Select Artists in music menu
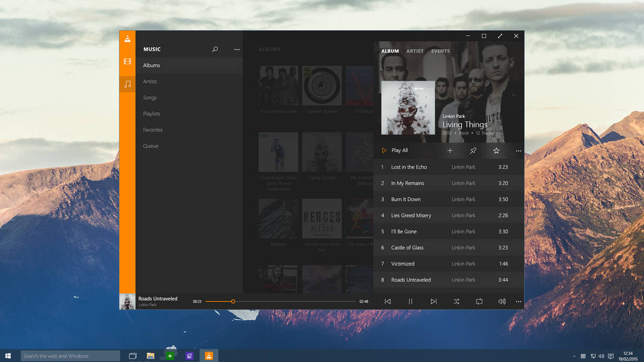This screenshot has height=362, width=644. pos(189,82)
